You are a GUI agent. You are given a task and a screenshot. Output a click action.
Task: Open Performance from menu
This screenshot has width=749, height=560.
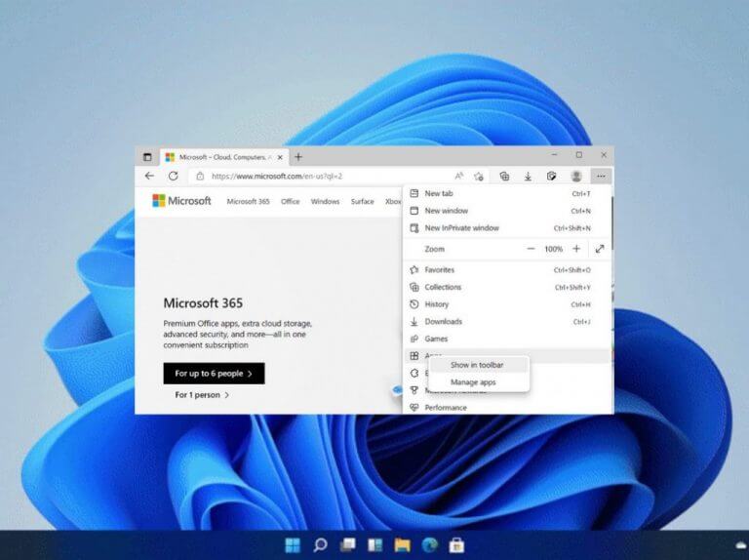[x=507, y=408]
